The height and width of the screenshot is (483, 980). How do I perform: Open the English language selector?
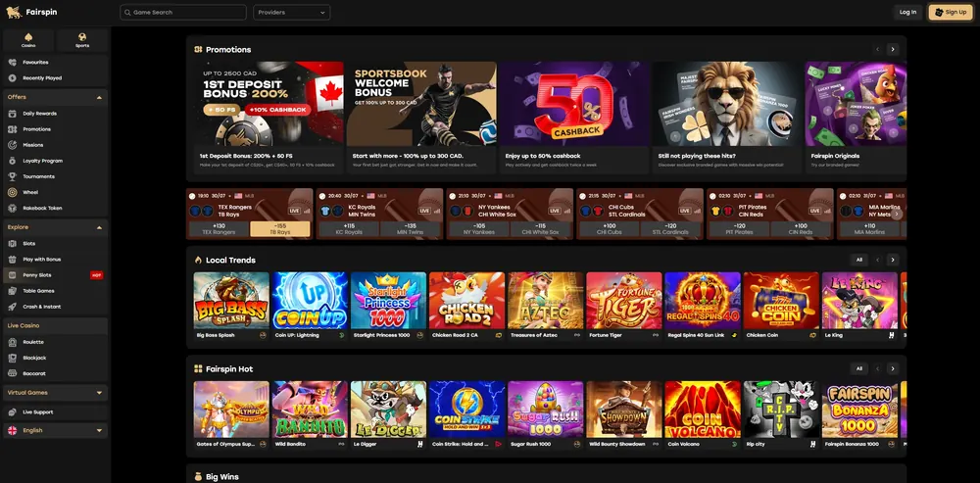click(x=55, y=430)
